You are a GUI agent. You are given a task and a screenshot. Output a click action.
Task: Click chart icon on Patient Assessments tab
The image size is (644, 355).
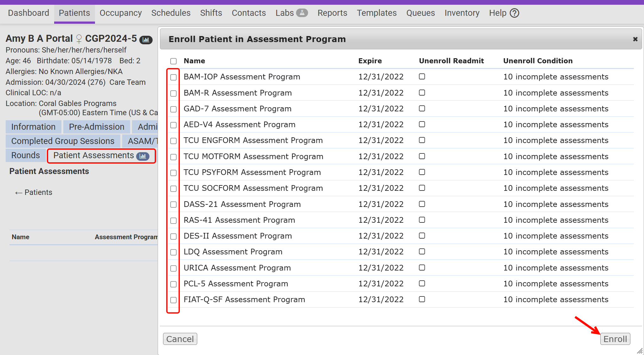[143, 156]
